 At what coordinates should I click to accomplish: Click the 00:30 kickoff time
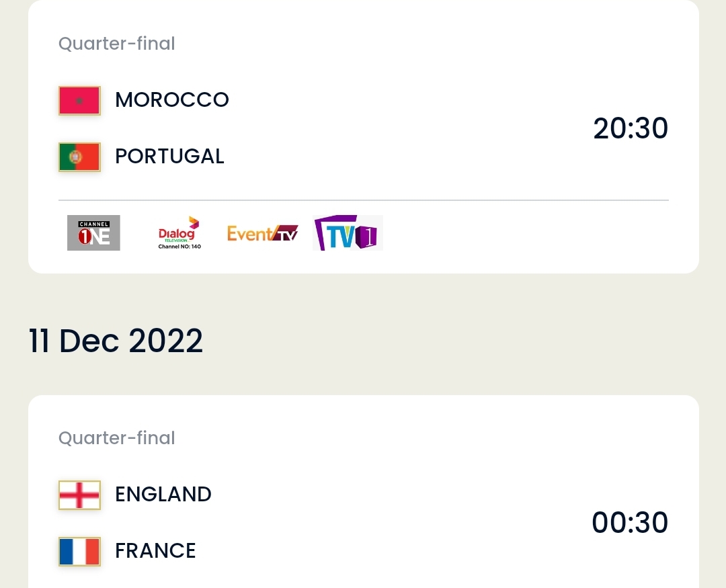630,523
